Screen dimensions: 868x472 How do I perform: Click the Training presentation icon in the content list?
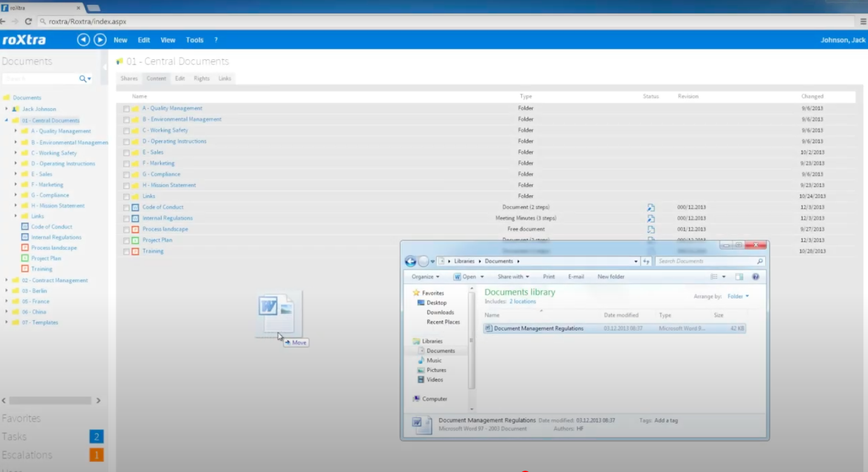click(135, 251)
